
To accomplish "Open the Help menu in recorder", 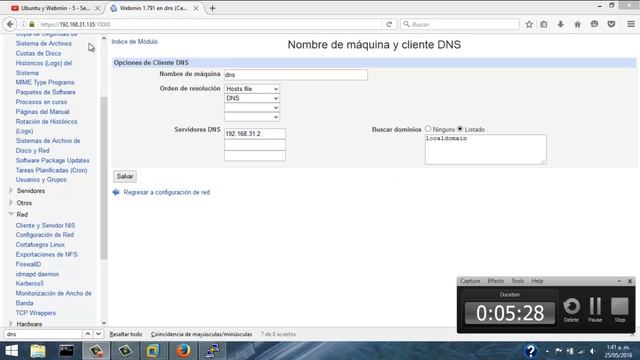I will tap(537, 281).
